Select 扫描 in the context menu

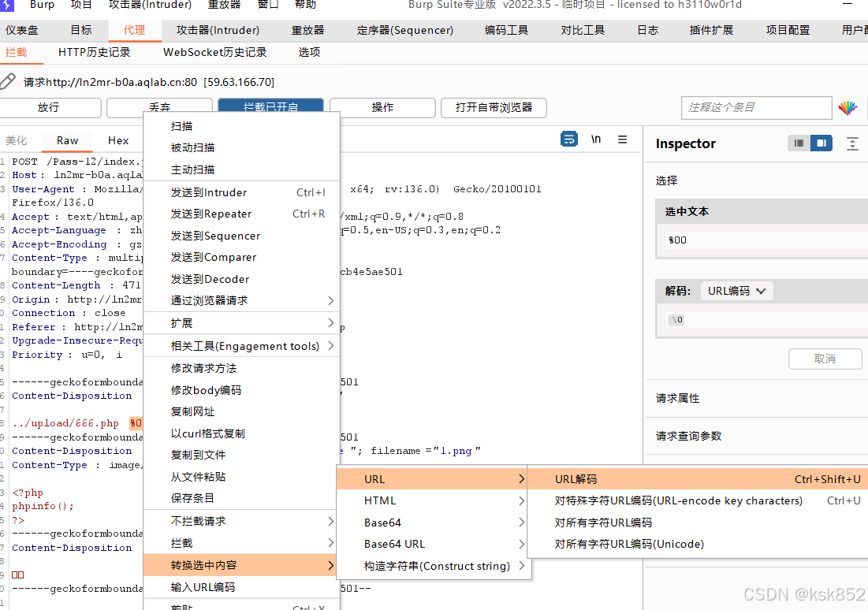pyautogui.click(x=241, y=126)
